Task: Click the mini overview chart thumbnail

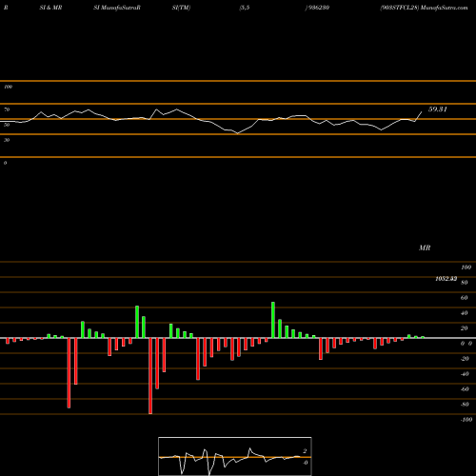Action: [235, 456]
